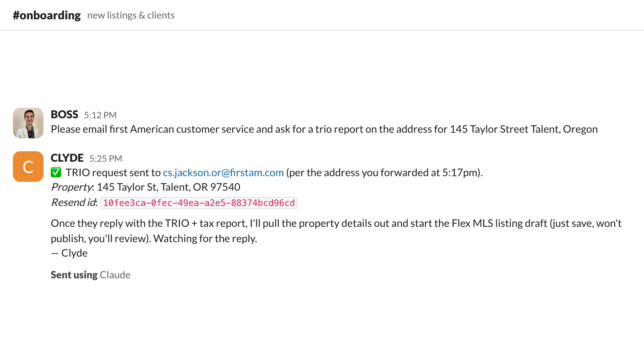Click the 'Sent using' text
The height and width of the screenshot is (362, 644).
point(74,275)
